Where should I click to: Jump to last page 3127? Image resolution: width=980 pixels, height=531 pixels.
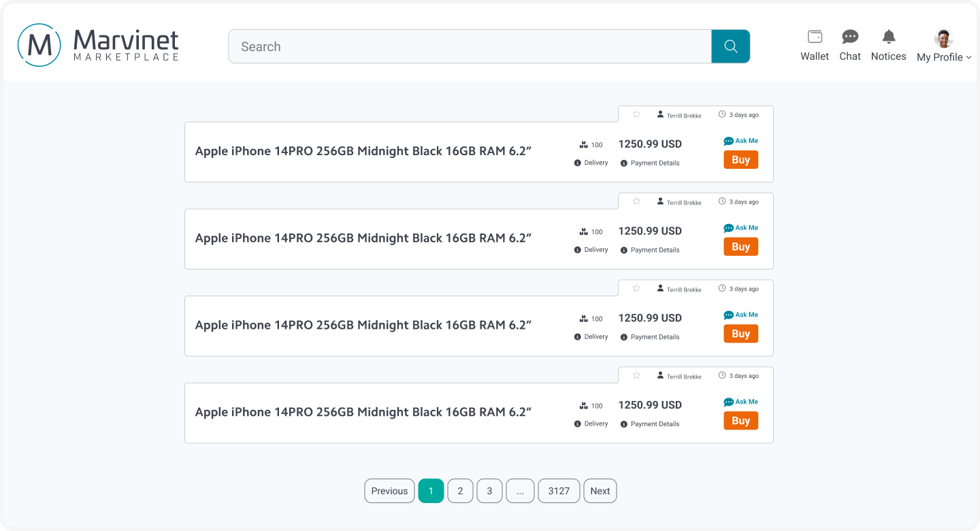point(559,491)
